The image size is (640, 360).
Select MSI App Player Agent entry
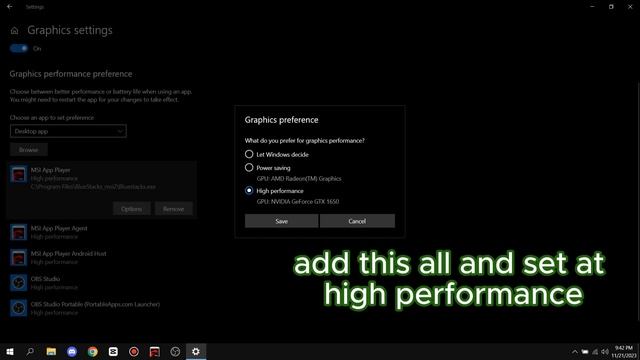coord(101,232)
